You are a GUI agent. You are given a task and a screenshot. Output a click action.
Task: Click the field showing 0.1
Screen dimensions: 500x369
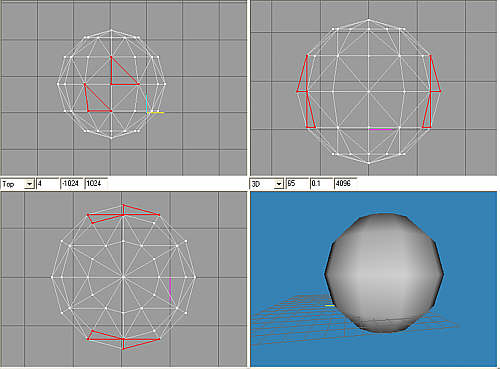[321, 184]
